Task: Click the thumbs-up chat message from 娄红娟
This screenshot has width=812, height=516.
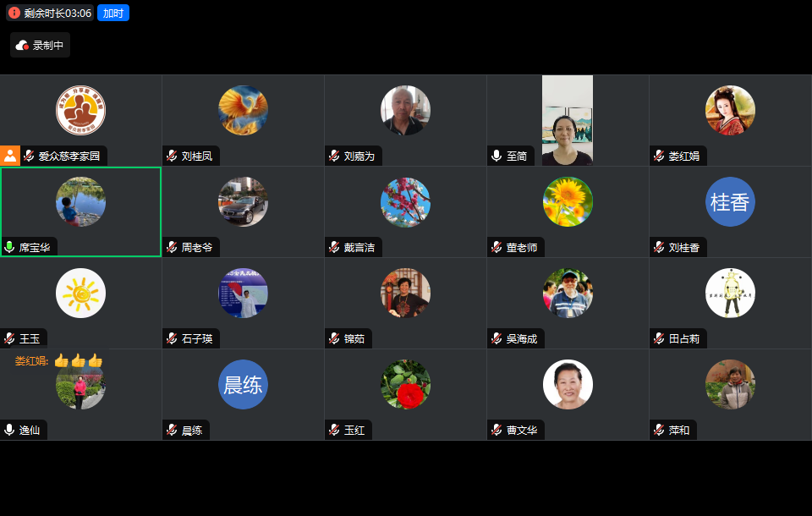Action: (58, 360)
